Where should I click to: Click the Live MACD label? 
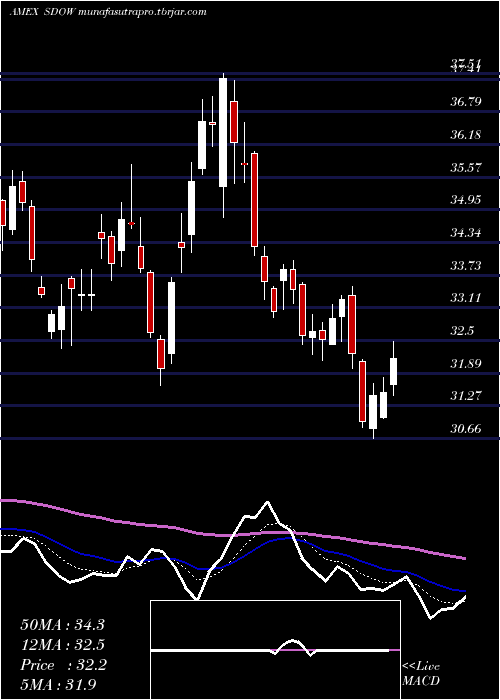421,674
